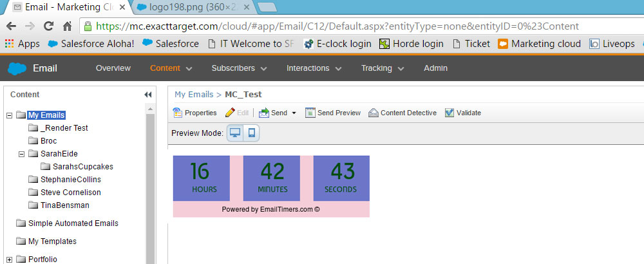Switch to desktop preview mode
This screenshot has height=264, width=644.
[235, 133]
